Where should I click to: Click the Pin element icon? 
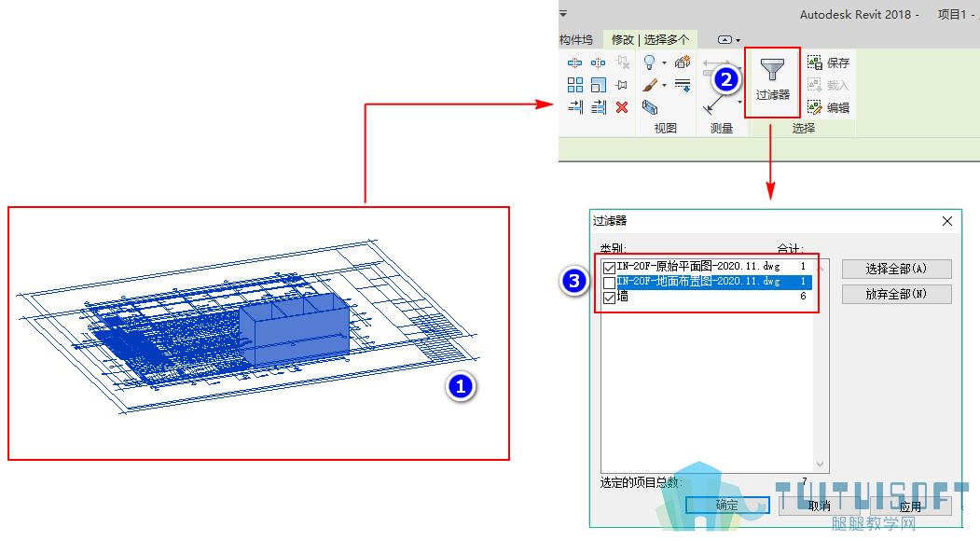pyautogui.click(x=622, y=85)
